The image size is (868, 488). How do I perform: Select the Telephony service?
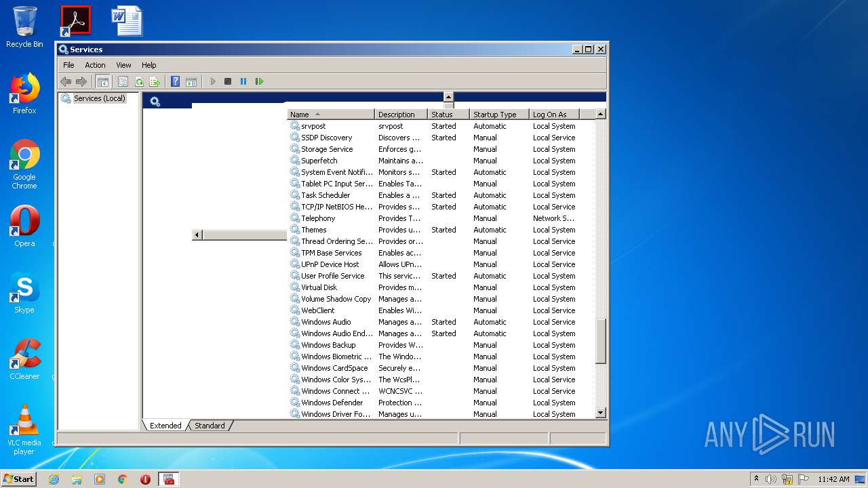tap(441, 218)
